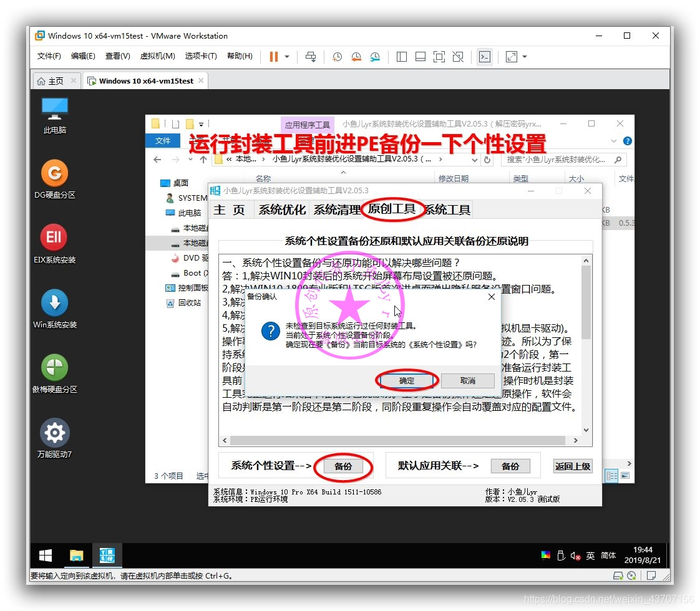
Task: Open 傲梅硬盘分区 desktop icon
Action: 54,373
